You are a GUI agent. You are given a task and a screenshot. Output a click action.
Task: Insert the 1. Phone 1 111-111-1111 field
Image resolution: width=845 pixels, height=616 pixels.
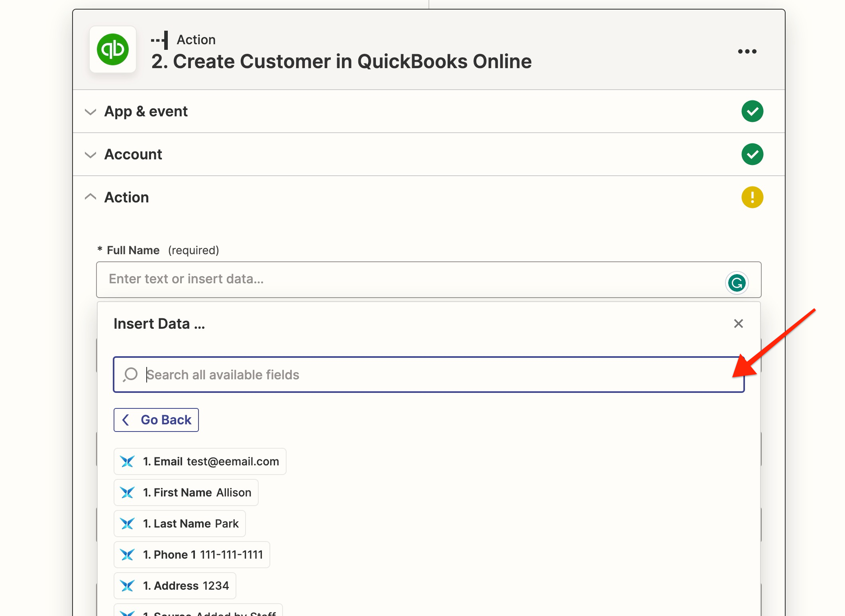192,555
